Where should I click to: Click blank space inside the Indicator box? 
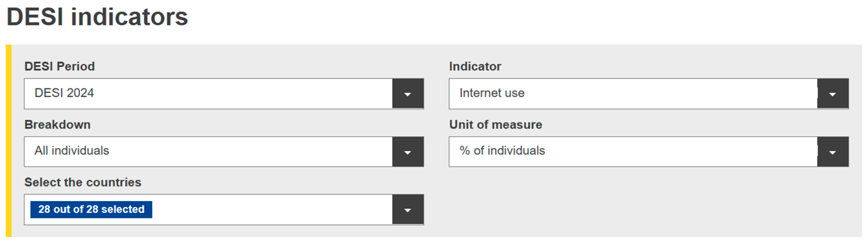click(674, 94)
